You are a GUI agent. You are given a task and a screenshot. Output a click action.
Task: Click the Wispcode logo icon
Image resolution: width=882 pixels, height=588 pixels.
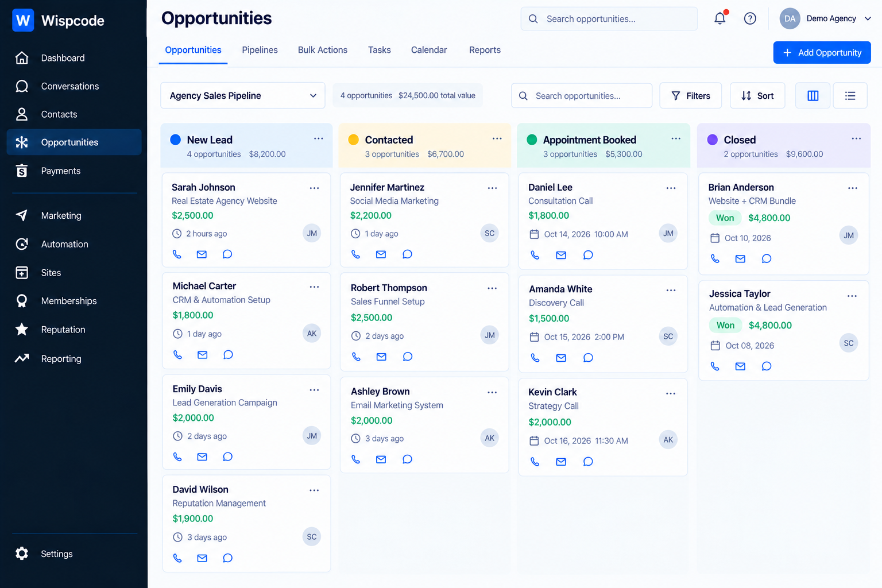click(23, 20)
